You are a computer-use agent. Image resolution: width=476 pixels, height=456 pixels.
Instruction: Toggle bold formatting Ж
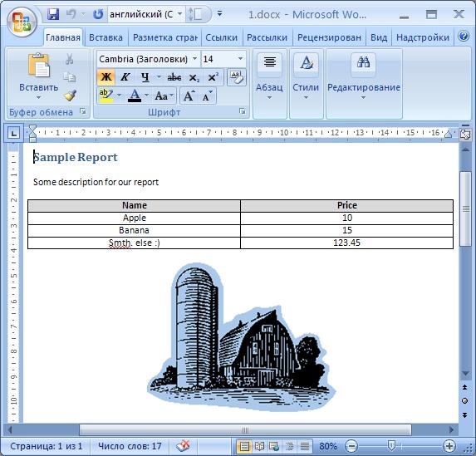pos(106,77)
